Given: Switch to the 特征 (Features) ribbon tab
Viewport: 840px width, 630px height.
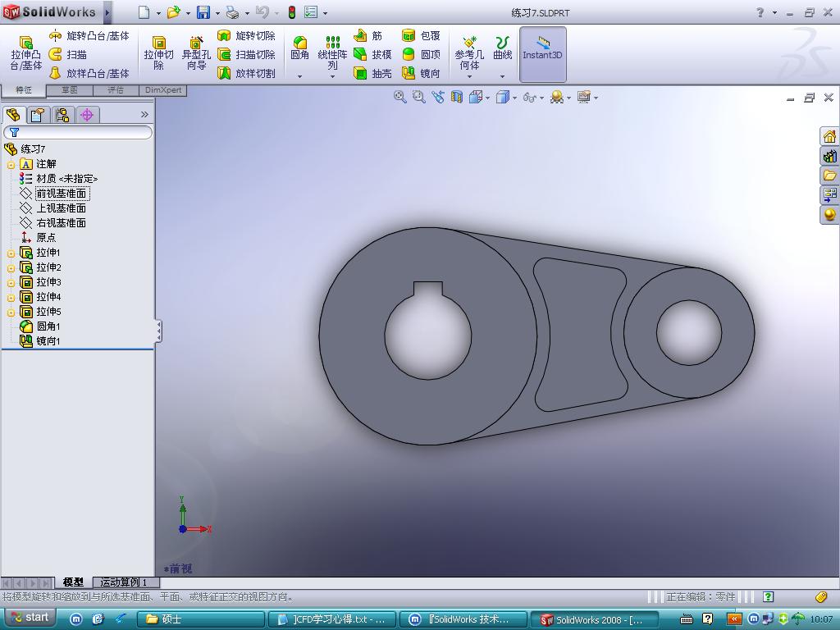Looking at the screenshot, I should 24,90.
